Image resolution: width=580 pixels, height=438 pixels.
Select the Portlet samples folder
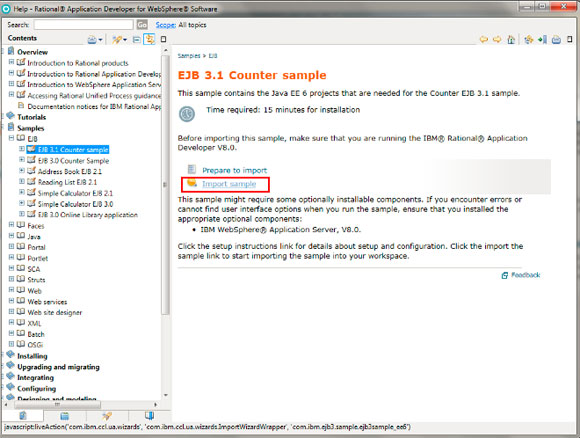[38, 258]
